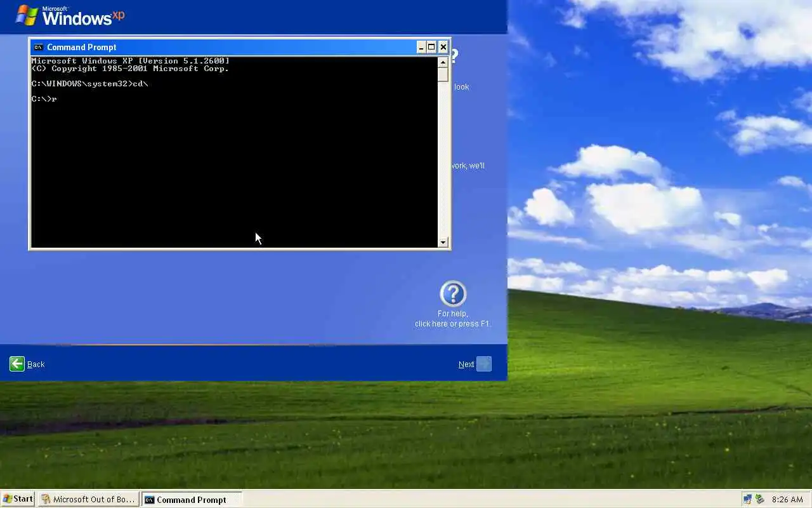Click the grey Next arrow icon
Viewport: 812px width, 508px height.
pyautogui.click(x=484, y=364)
